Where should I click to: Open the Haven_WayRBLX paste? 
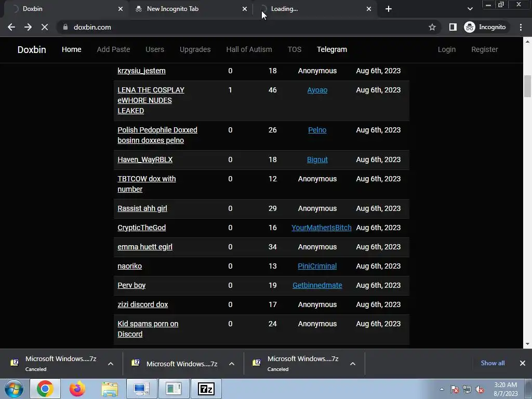coord(145,159)
